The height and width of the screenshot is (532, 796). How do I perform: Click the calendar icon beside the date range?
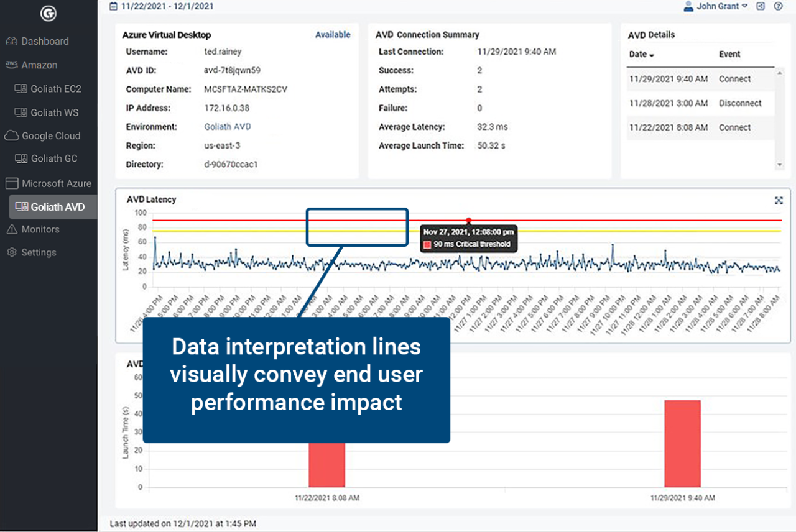coord(113,6)
